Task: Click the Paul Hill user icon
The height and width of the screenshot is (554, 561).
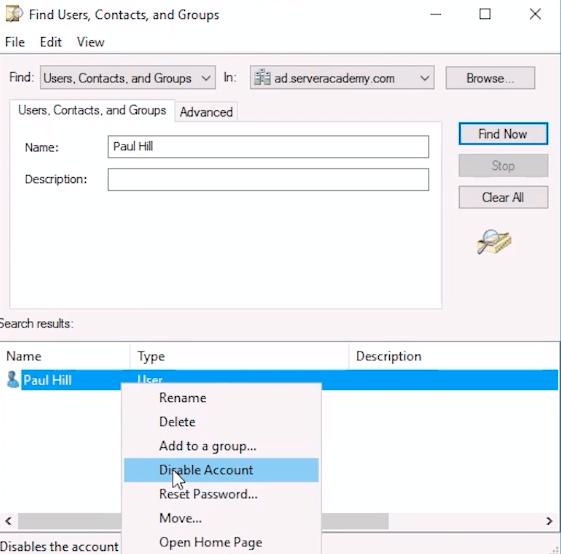Action: pyautogui.click(x=13, y=380)
